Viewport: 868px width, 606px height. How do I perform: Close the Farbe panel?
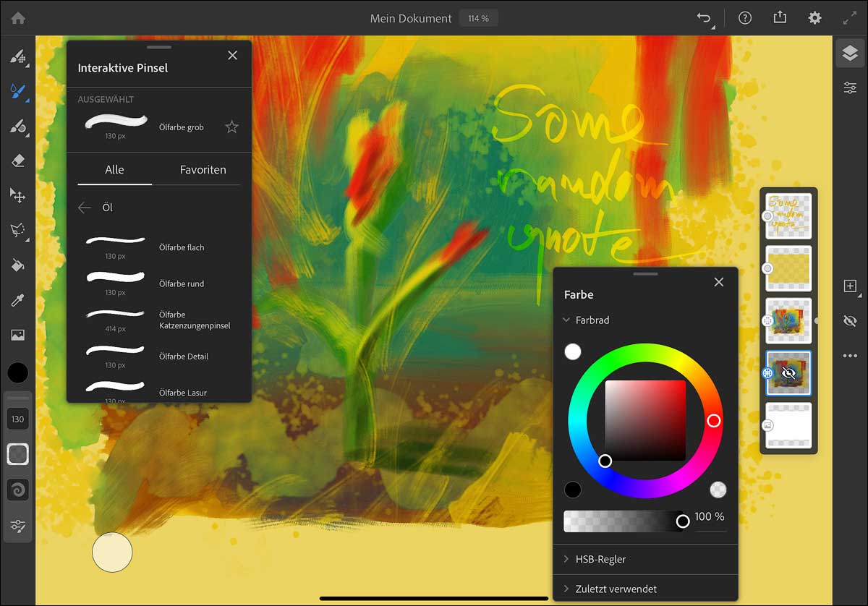coord(719,282)
